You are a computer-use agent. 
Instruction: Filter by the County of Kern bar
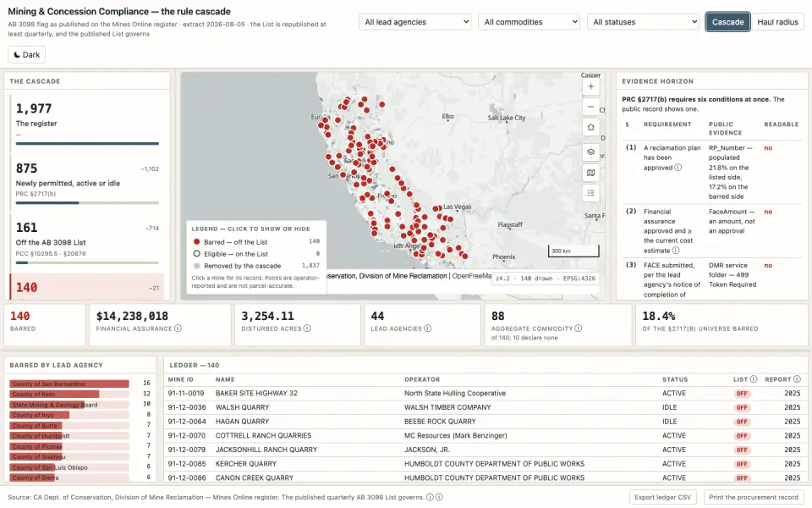(69, 394)
